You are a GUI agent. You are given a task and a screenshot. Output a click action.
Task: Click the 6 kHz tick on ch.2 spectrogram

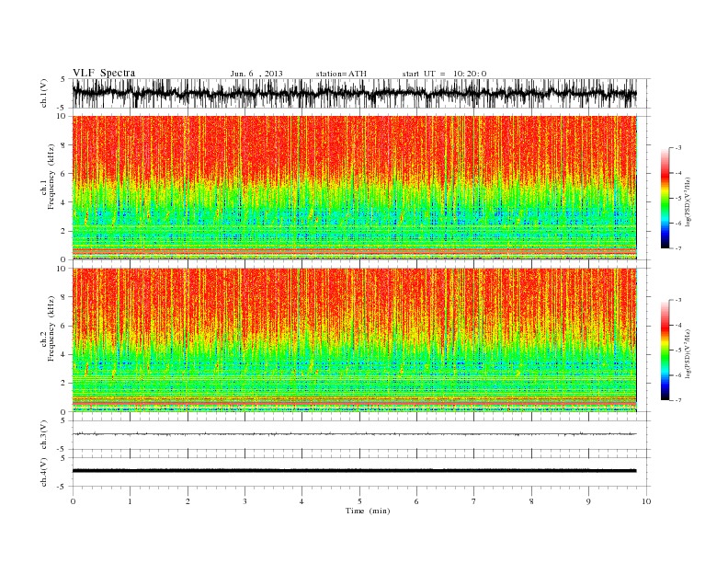pos(63,326)
